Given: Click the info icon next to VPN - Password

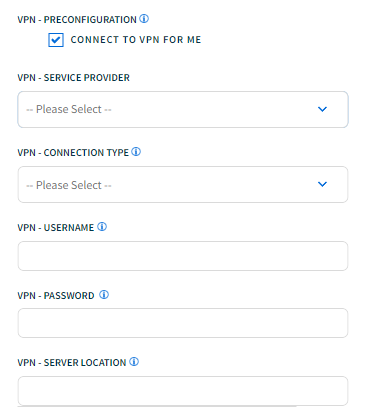Looking at the screenshot, I should coord(104,295).
